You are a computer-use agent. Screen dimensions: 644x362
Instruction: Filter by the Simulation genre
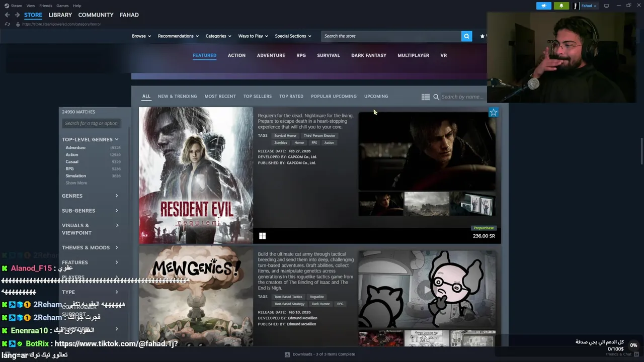pyautogui.click(x=75, y=176)
